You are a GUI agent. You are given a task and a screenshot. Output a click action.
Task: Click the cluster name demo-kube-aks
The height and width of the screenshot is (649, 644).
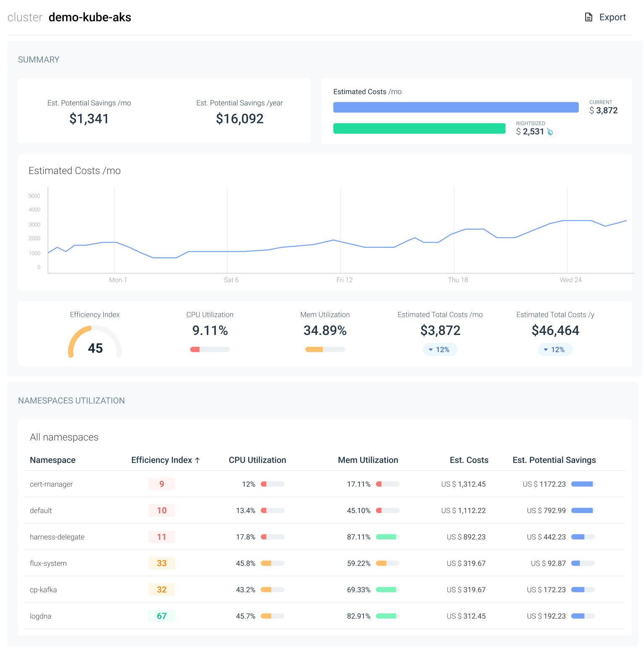coord(90,17)
